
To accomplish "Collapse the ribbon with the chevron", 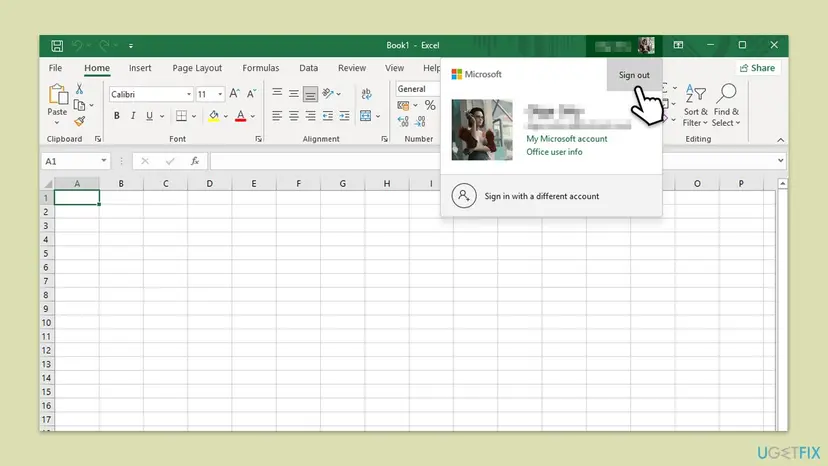I will (x=780, y=139).
